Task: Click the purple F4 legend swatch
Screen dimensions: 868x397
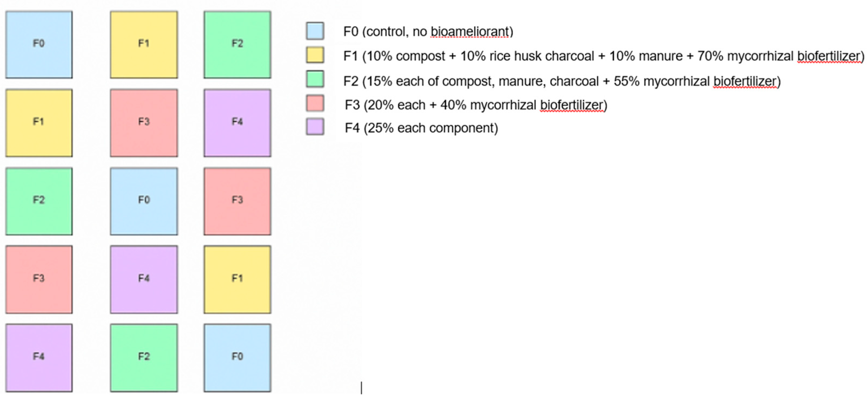Action: 315,127
